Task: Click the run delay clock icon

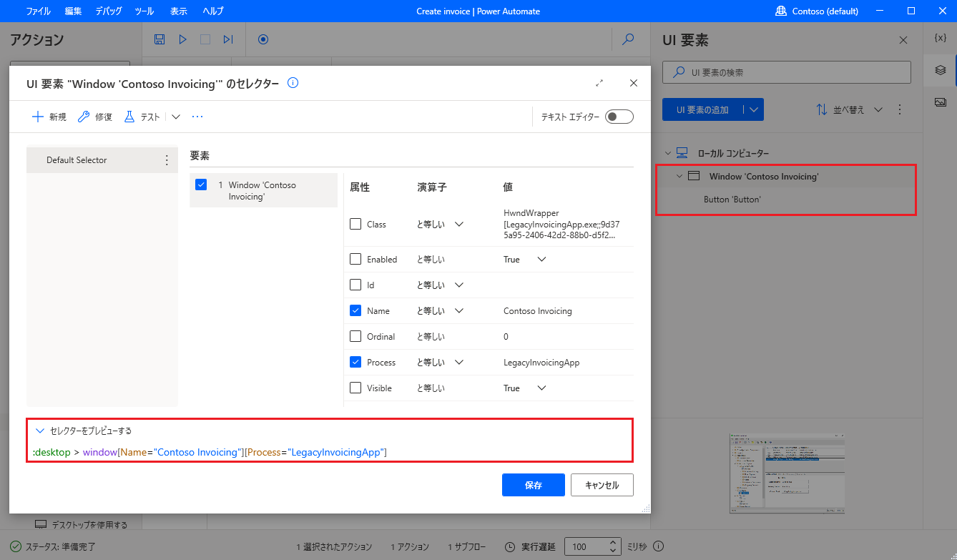Action: (x=510, y=546)
